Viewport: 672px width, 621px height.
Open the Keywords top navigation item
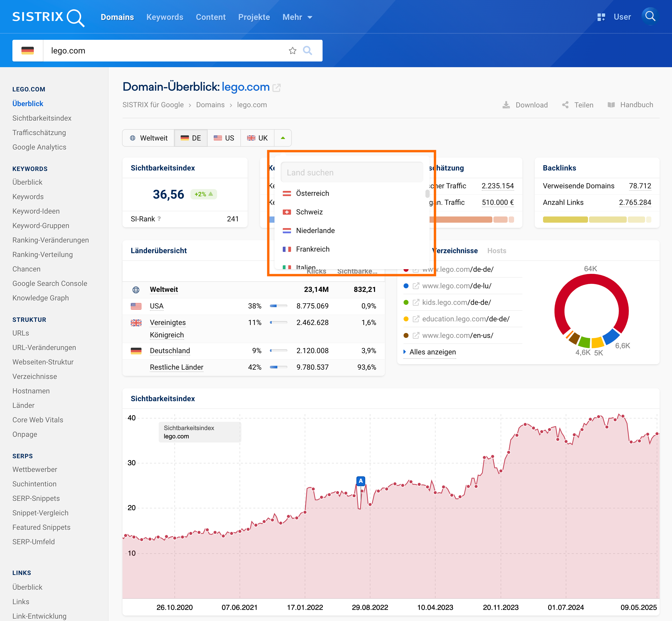coord(165,17)
